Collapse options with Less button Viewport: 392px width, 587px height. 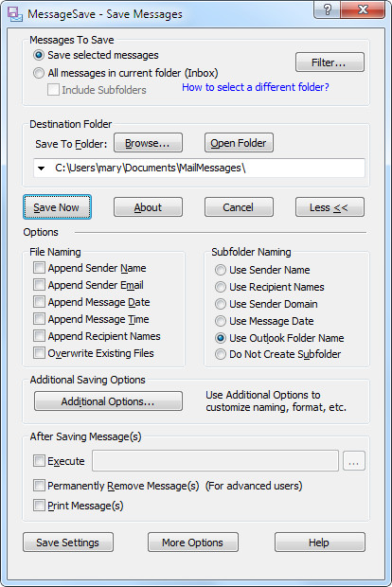[330, 207]
